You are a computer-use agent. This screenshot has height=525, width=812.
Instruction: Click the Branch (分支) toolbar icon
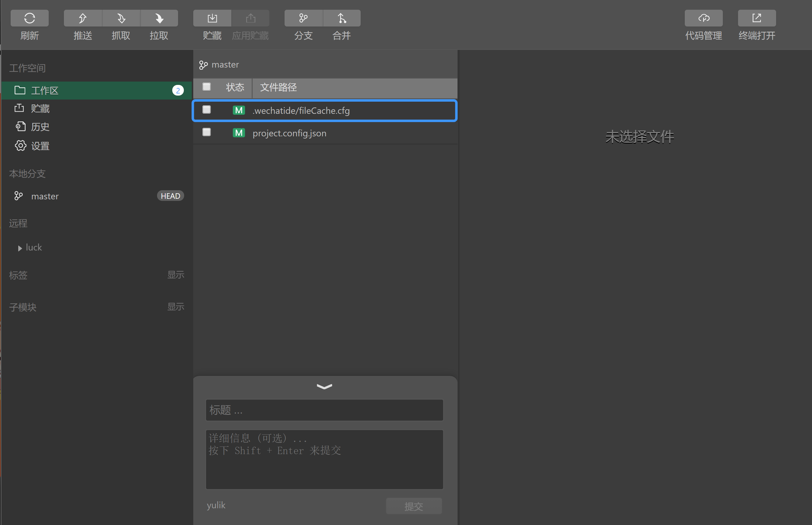click(303, 18)
